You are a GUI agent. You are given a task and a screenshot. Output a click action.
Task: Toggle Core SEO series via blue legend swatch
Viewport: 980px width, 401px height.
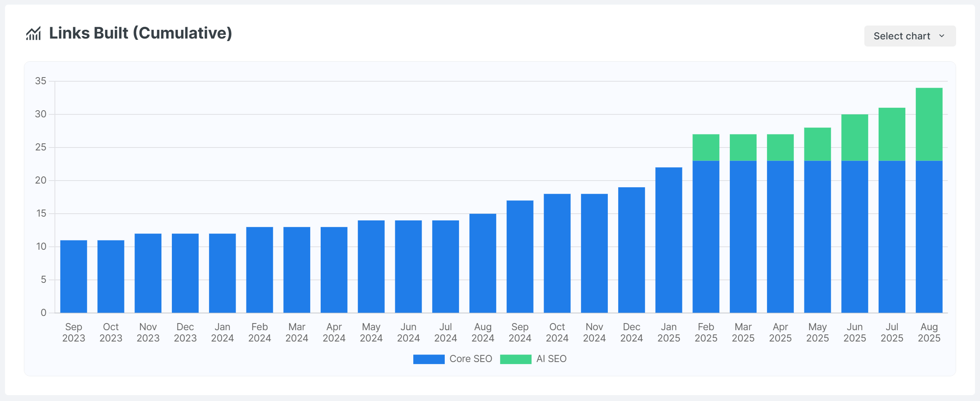(428, 359)
